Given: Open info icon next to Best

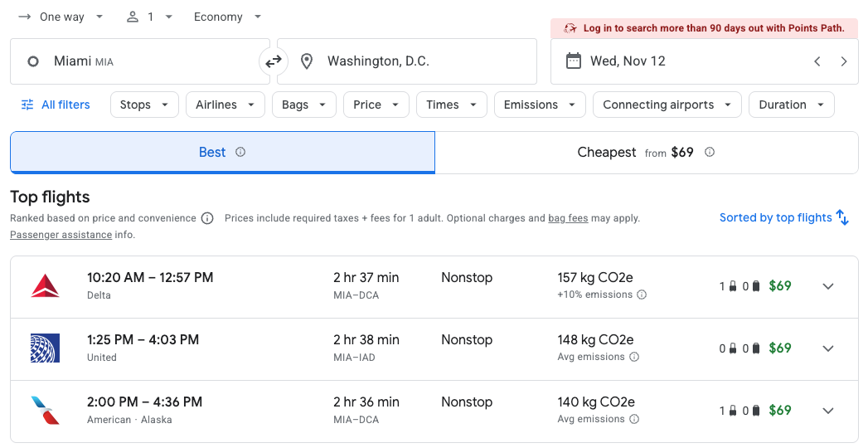Looking at the screenshot, I should [x=240, y=153].
